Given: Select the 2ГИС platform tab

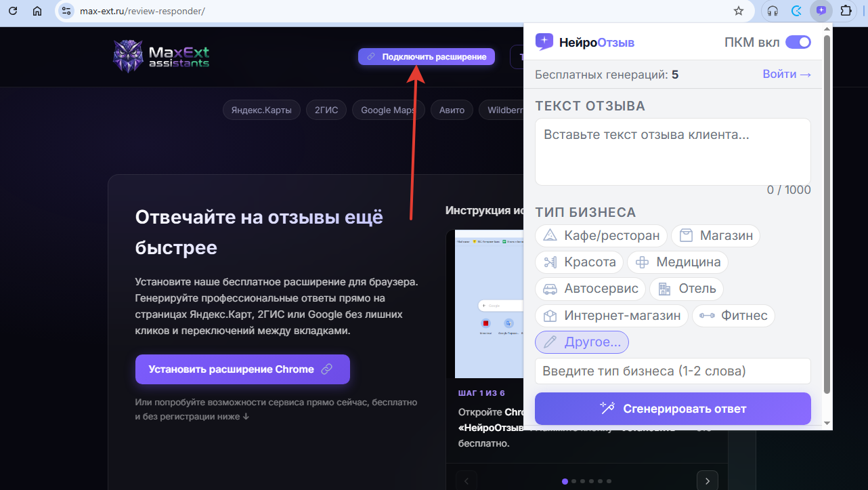Looking at the screenshot, I should point(326,110).
